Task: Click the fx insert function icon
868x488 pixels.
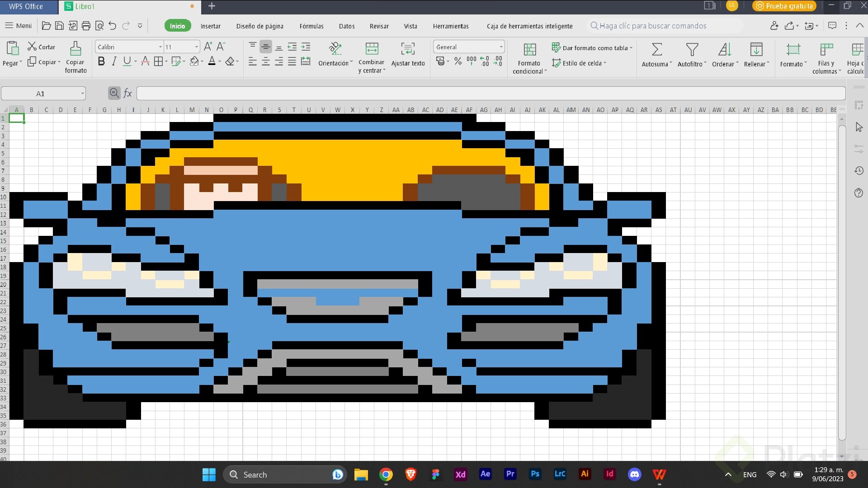Action: (x=127, y=94)
